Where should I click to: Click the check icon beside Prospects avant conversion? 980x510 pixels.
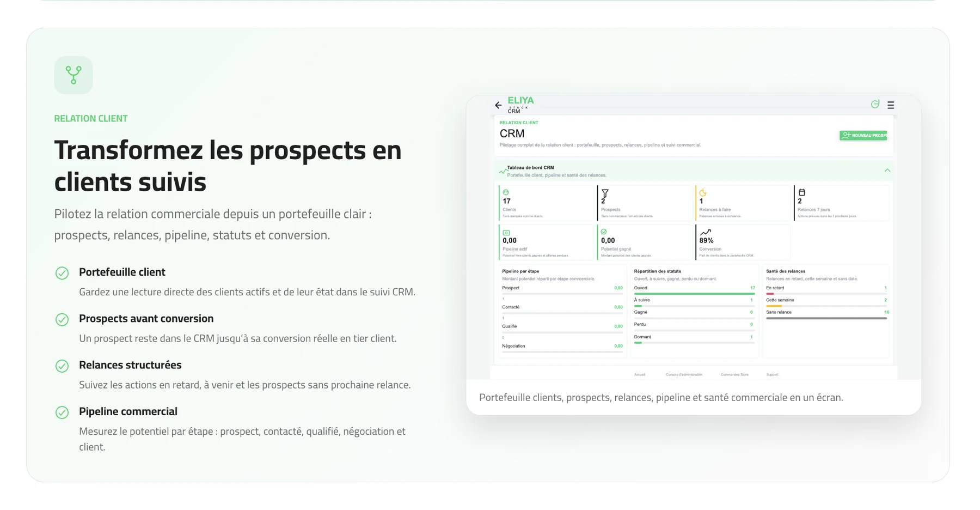(x=62, y=319)
